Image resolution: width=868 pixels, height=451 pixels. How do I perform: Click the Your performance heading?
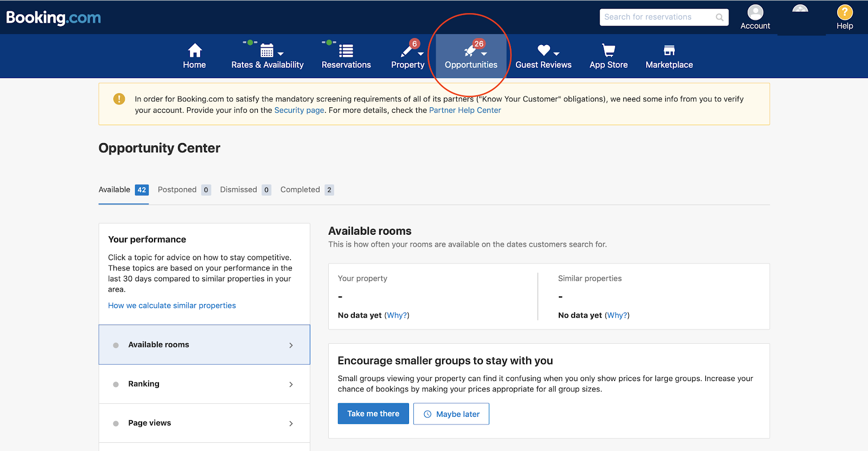[x=147, y=239]
